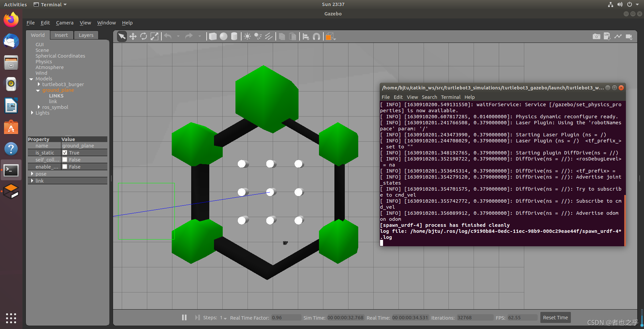Image resolution: width=644 pixels, height=329 pixels.
Task: Open the terminal window Terminal menu
Action: click(x=450, y=97)
